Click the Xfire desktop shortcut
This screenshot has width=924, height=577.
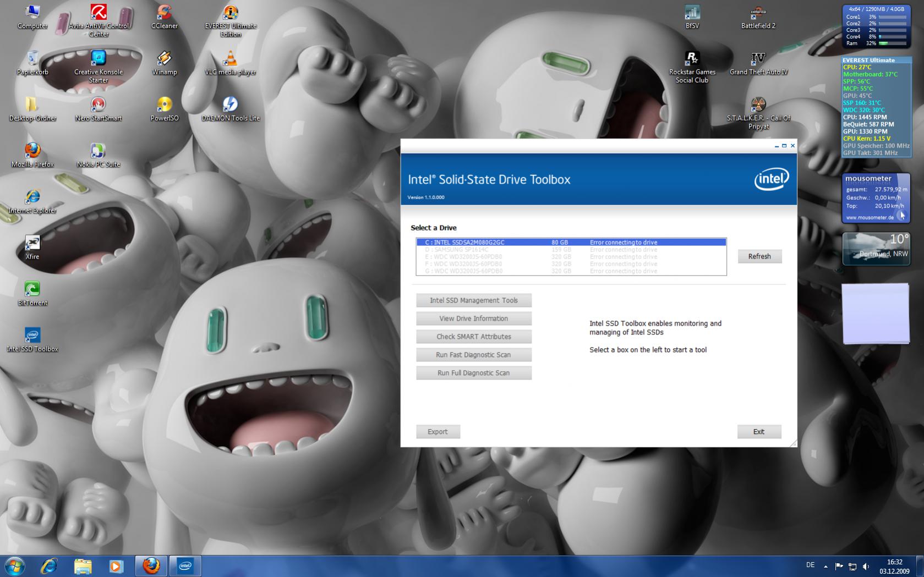[32, 248]
